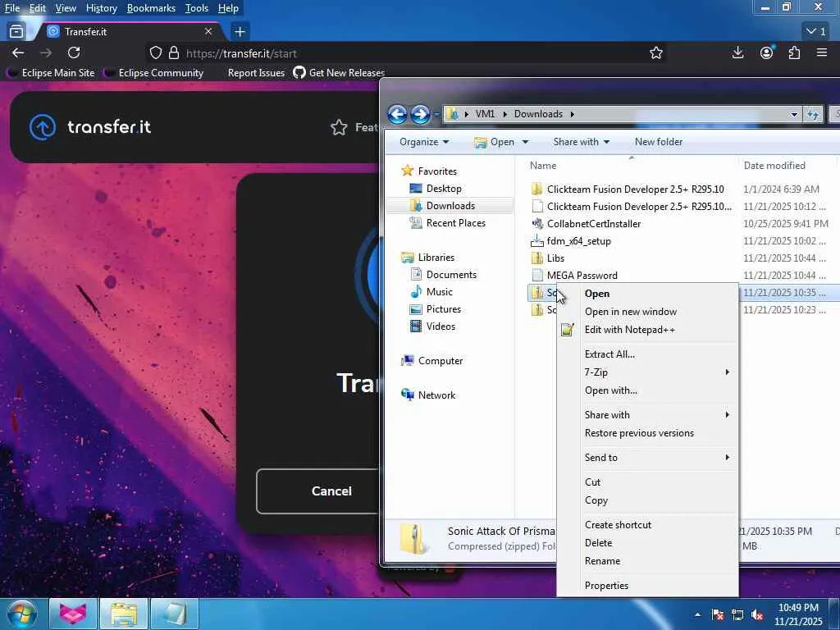Select the Clickteam Fusion Developer folder dated 1/1/2024
The height and width of the screenshot is (630, 840).
tap(635, 189)
